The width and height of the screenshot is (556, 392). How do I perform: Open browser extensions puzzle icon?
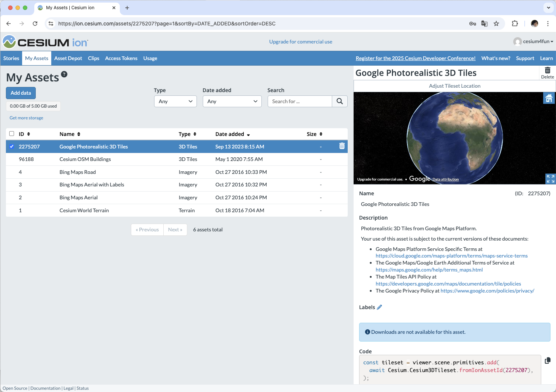tap(515, 24)
